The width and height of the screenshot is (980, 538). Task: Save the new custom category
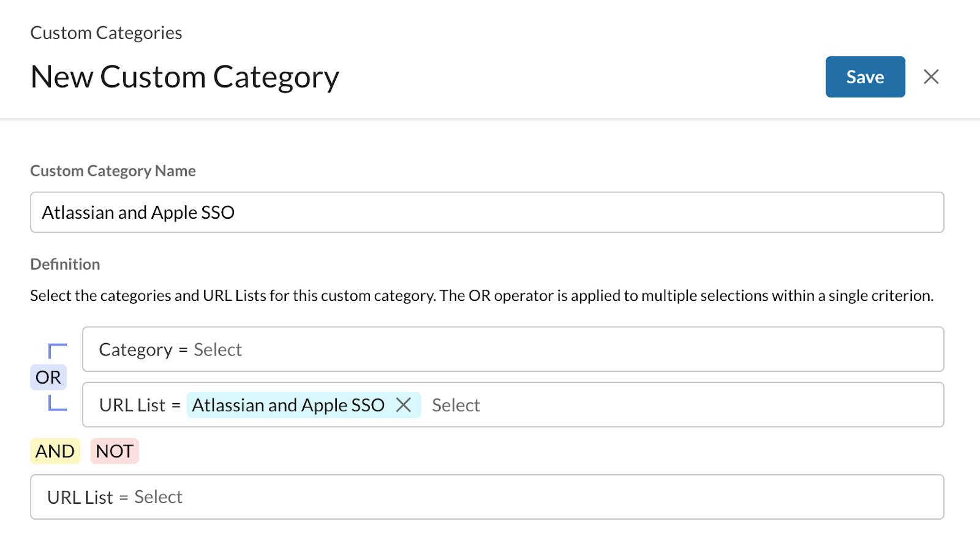pyautogui.click(x=865, y=77)
